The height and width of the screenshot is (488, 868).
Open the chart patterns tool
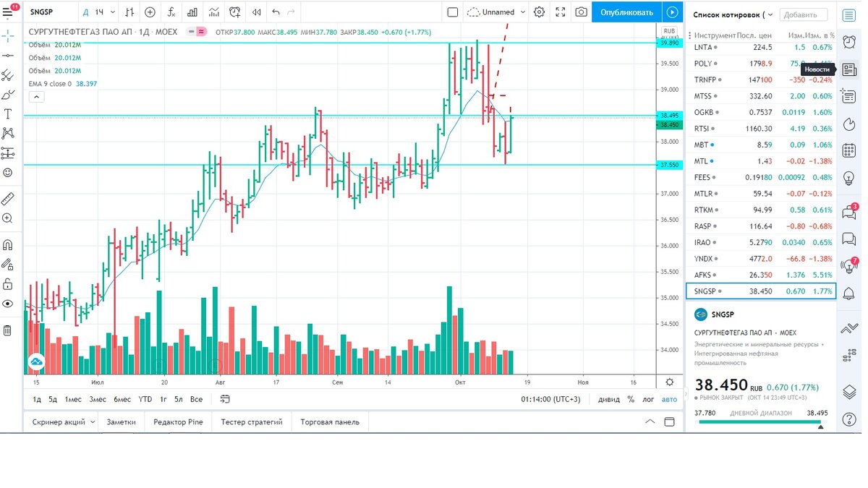click(x=8, y=133)
